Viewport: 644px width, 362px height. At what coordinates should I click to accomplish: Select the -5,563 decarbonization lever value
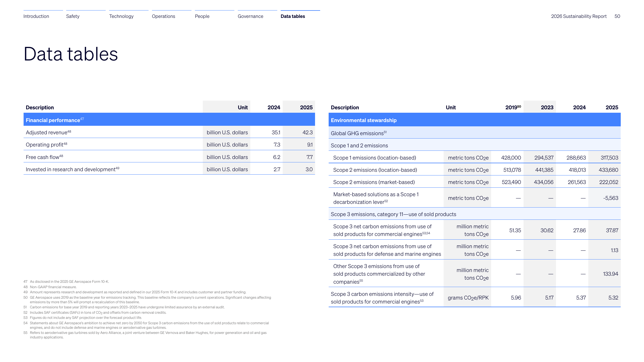(610, 198)
